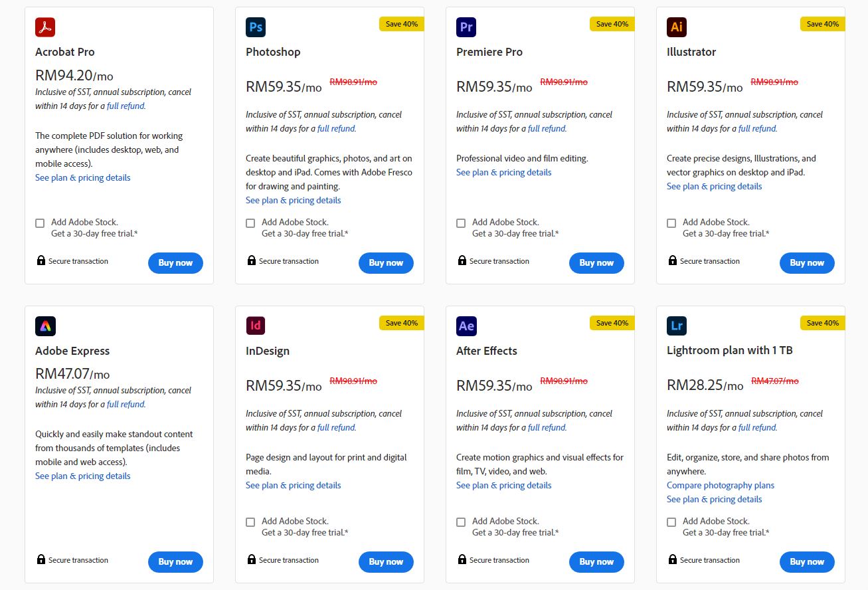This screenshot has height=590, width=868.
Task: Toggle Add Adobe Stock for After Effects
Action: [x=461, y=522]
